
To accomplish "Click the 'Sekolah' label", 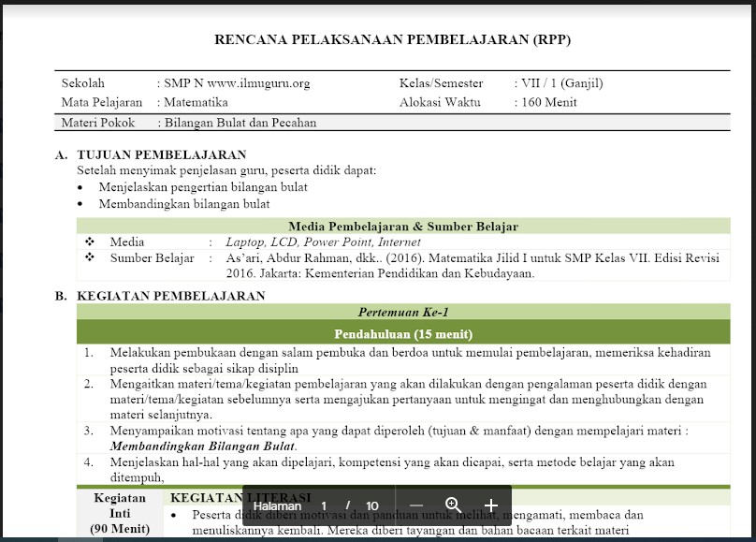I will (83, 83).
